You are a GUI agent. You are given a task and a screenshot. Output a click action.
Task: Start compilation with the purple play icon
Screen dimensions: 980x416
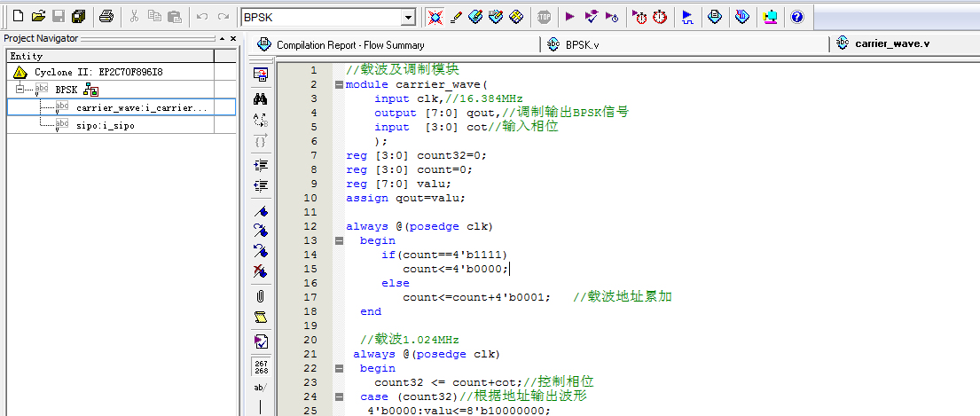point(569,17)
